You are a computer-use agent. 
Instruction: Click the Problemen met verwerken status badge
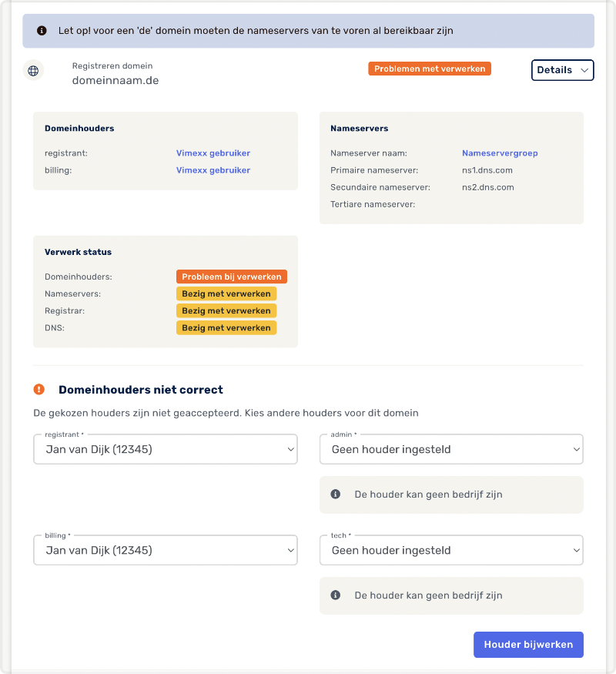click(x=430, y=69)
